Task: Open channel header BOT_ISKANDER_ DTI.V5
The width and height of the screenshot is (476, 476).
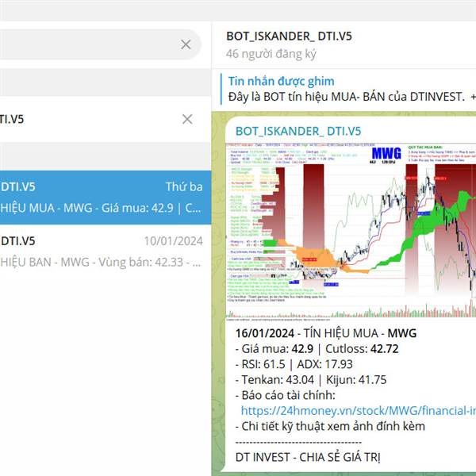Action: click(289, 36)
